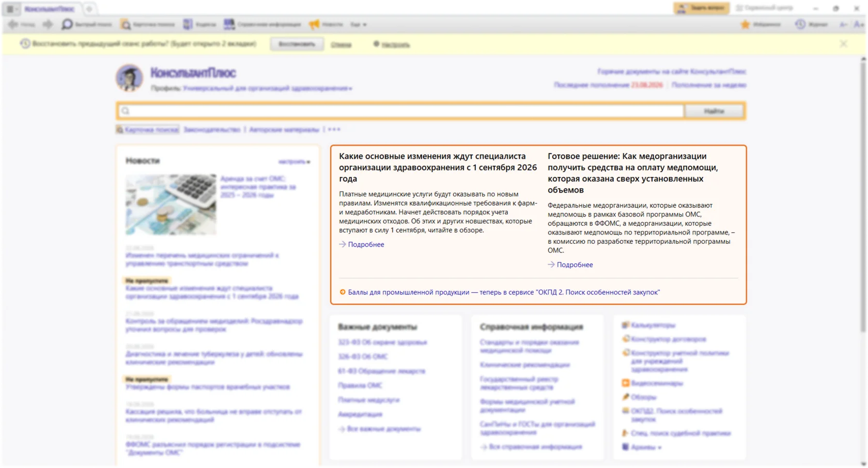This screenshot has height=468, width=868.
Task: Open the Росздравнадзор медизделий control news item
Action: pos(214,325)
